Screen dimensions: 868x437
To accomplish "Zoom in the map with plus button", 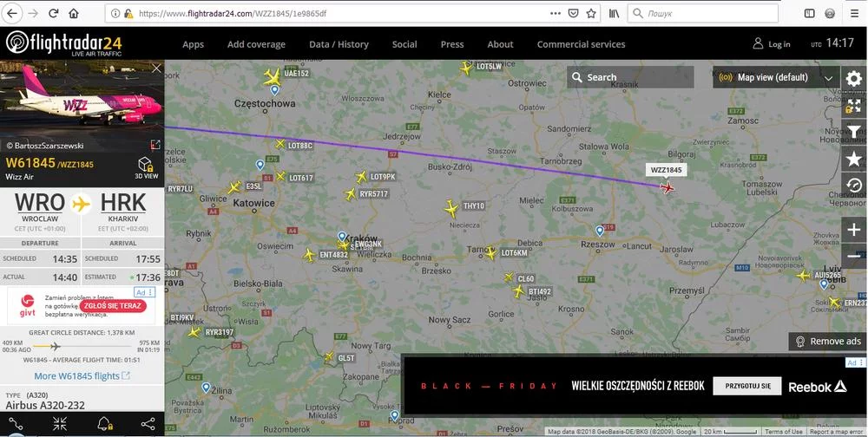I will click(854, 230).
